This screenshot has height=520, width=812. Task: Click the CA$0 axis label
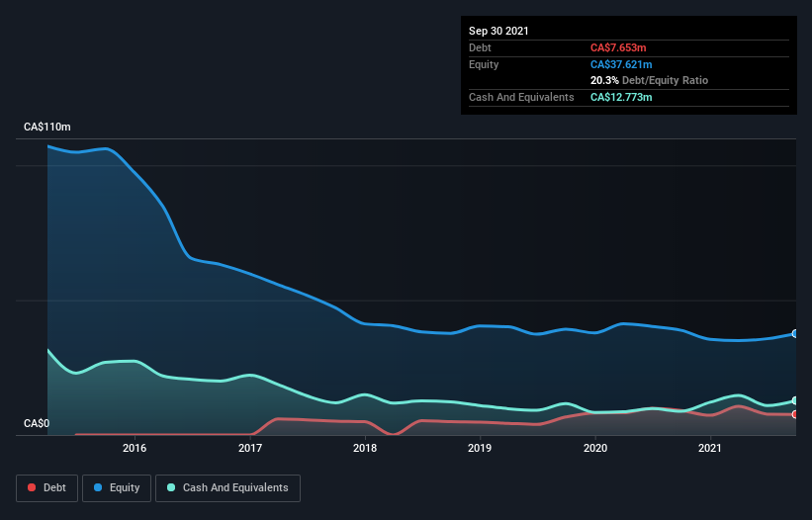pos(37,423)
